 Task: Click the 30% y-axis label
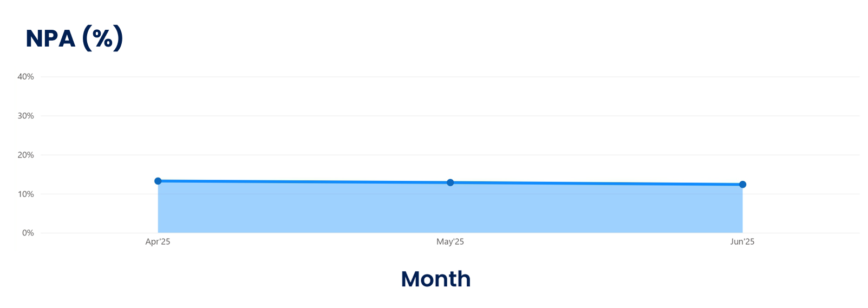pos(25,116)
